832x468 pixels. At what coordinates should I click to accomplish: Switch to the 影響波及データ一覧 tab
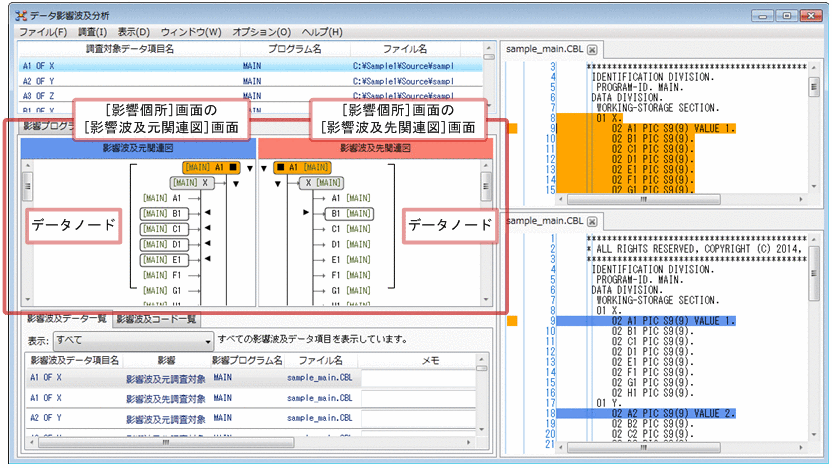coord(66,318)
